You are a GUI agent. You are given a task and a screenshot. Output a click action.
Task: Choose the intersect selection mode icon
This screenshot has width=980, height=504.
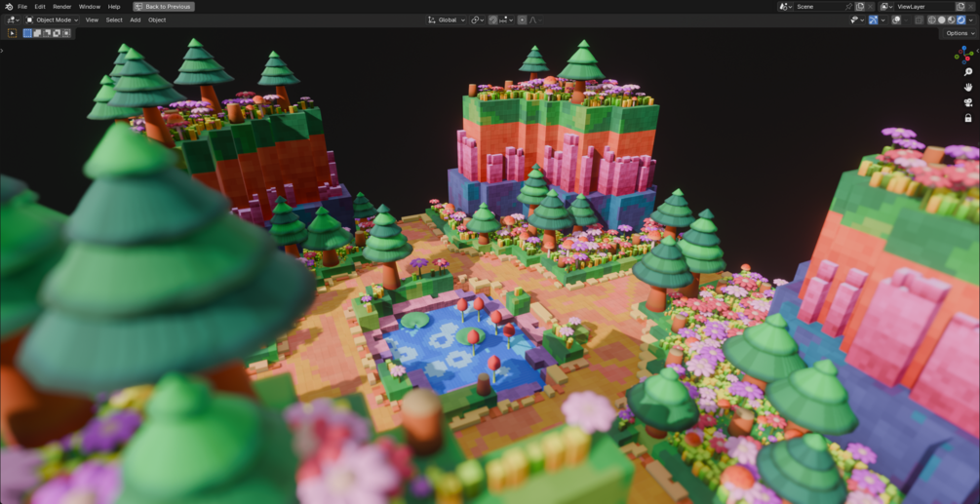point(66,33)
